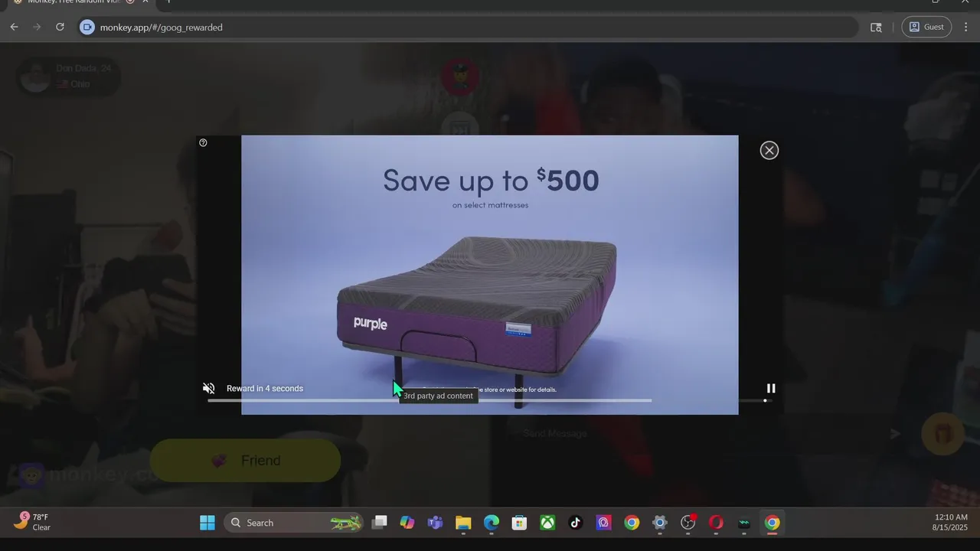Switch to the active Chrome taskbar window
Image resolution: width=980 pixels, height=551 pixels.
(773, 523)
